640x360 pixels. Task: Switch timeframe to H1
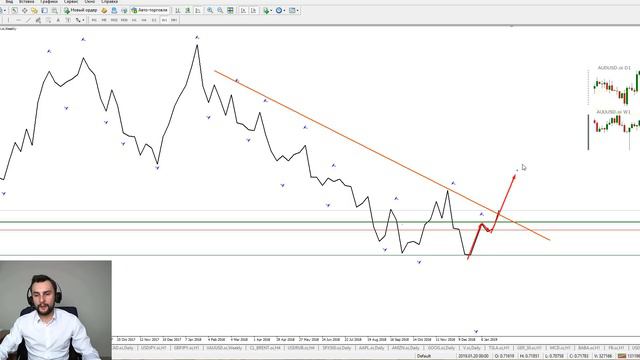(x=134, y=20)
